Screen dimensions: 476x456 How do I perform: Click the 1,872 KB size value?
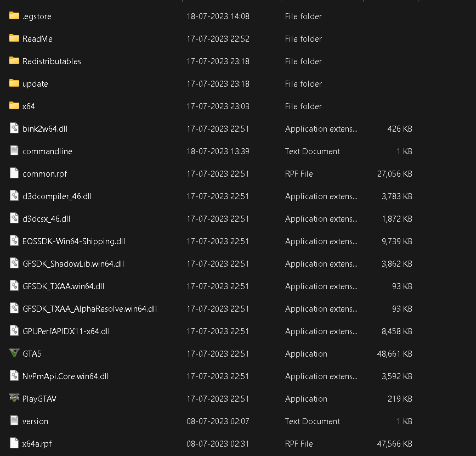pos(397,219)
